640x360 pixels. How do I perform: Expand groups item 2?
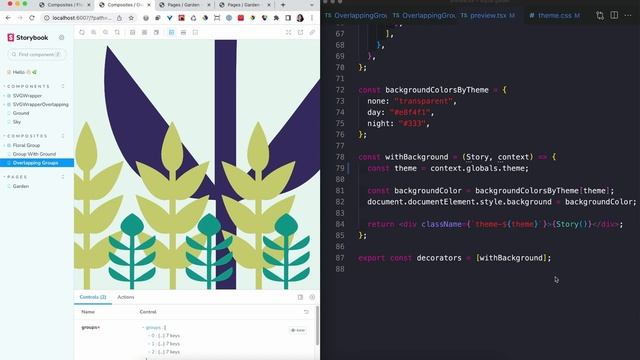(x=164, y=352)
